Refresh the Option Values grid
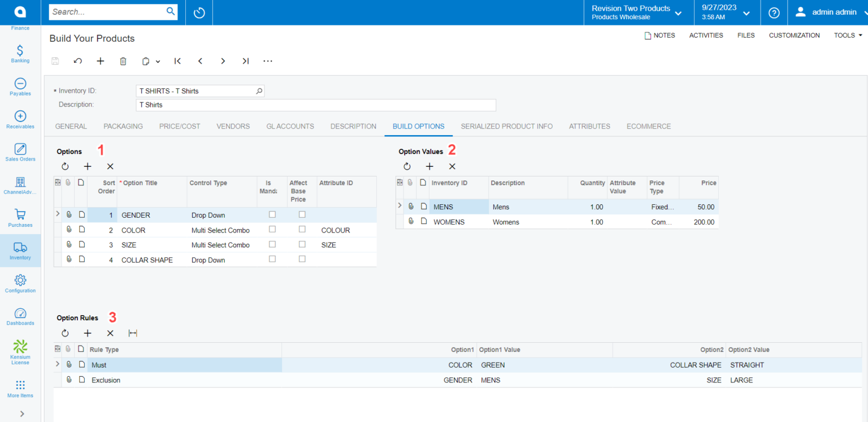 pos(407,166)
